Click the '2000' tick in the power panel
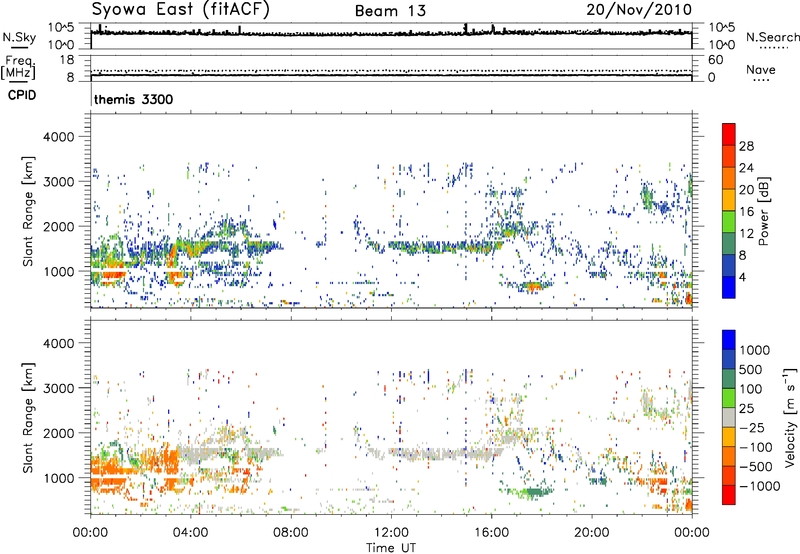 59,226
